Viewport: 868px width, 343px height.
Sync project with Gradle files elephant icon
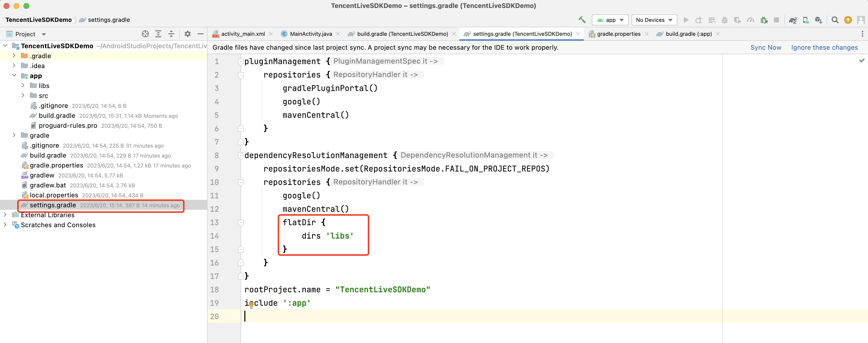[793, 20]
